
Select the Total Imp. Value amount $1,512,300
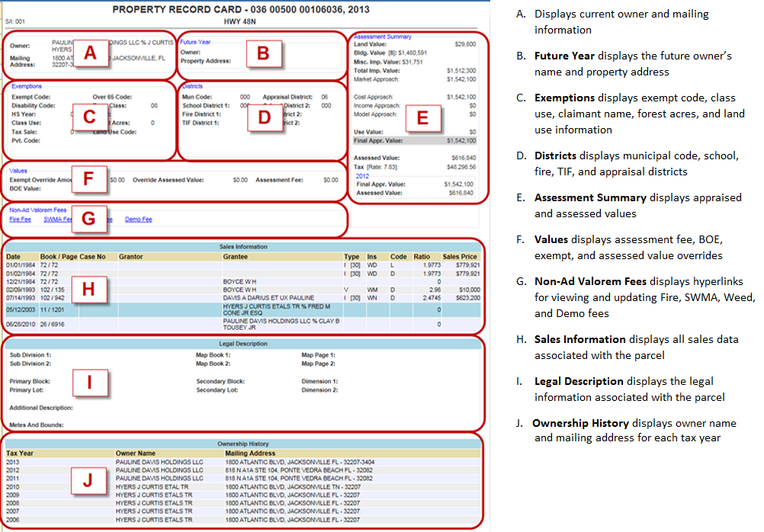(461, 71)
